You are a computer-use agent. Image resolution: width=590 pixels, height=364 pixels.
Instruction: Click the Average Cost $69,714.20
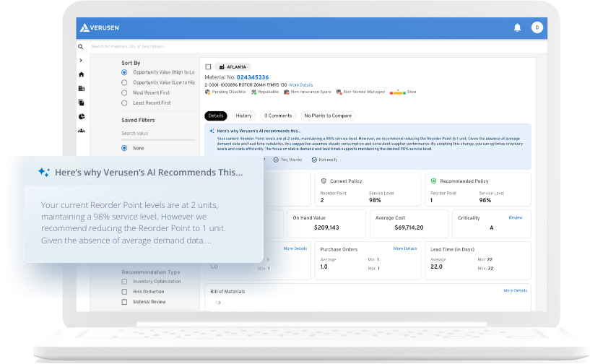(x=409, y=227)
